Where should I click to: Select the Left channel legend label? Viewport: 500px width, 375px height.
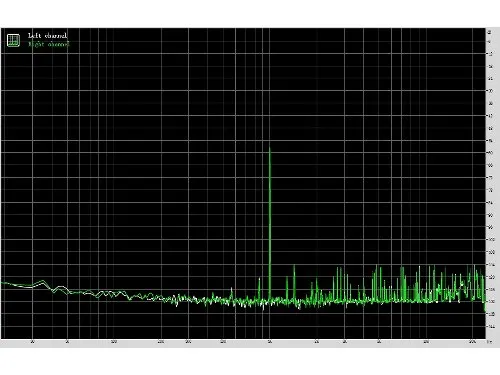coord(47,35)
